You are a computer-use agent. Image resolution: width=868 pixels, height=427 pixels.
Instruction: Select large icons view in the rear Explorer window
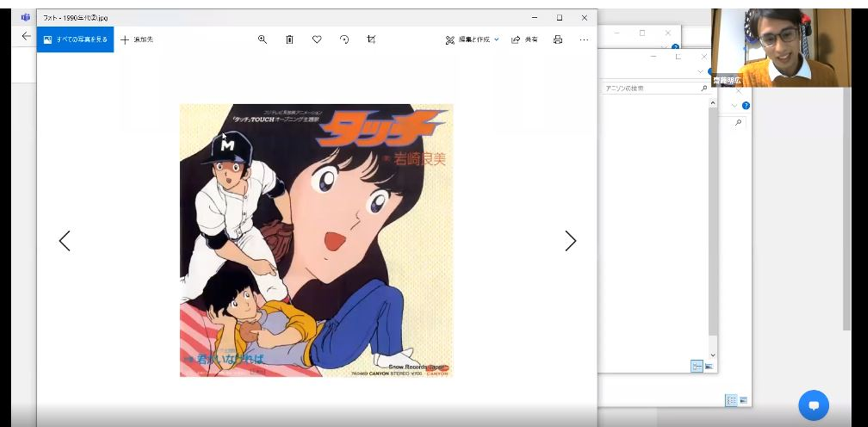pos(744,400)
